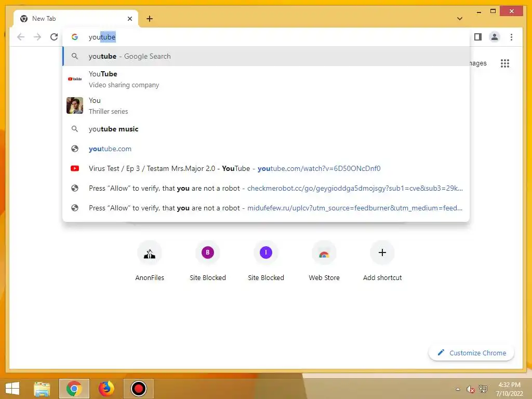Choose YouTube Video sharing company suggestion
This screenshot has height=399, width=532.
point(267,79)
